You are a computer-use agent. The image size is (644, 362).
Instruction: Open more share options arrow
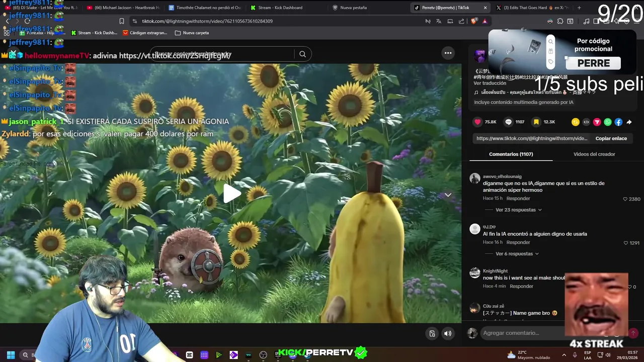[x=629, y=122]
